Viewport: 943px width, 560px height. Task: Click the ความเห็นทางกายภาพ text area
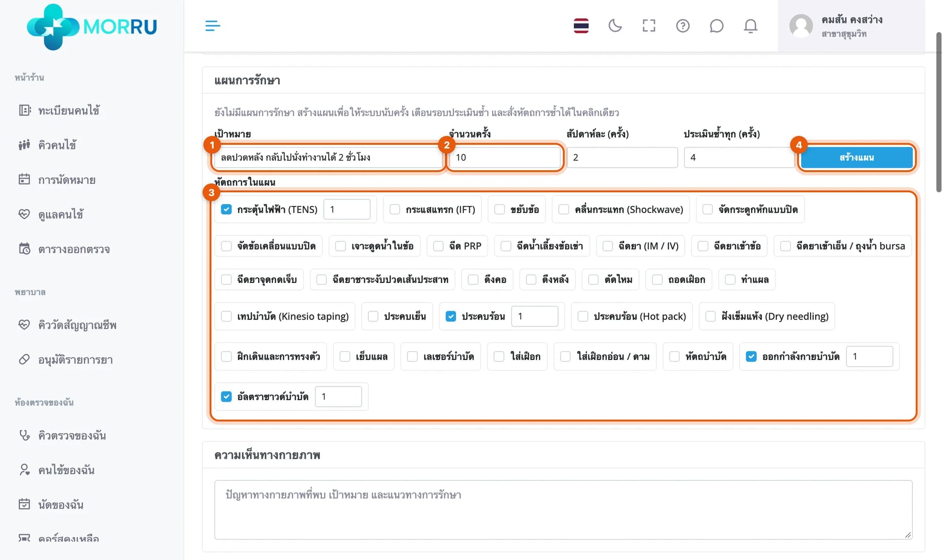click(563, 510)
